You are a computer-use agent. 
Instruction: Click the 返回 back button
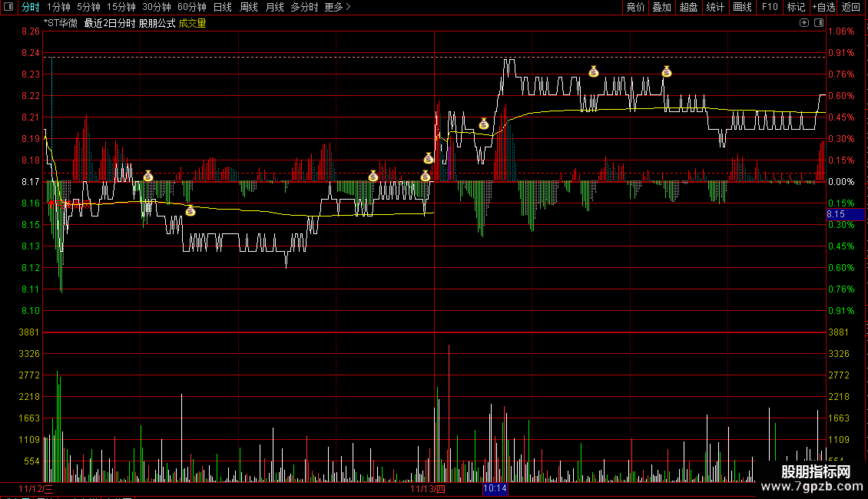pyautogui.click(x=851, y=7)
